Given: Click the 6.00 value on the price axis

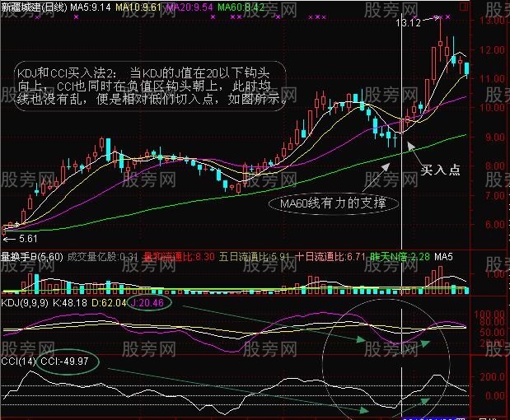Looking at the screenshot, I should pos(495,224).
